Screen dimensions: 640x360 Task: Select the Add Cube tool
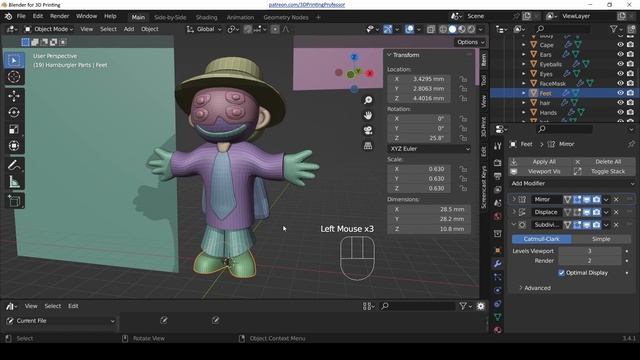tap(14, 201)
